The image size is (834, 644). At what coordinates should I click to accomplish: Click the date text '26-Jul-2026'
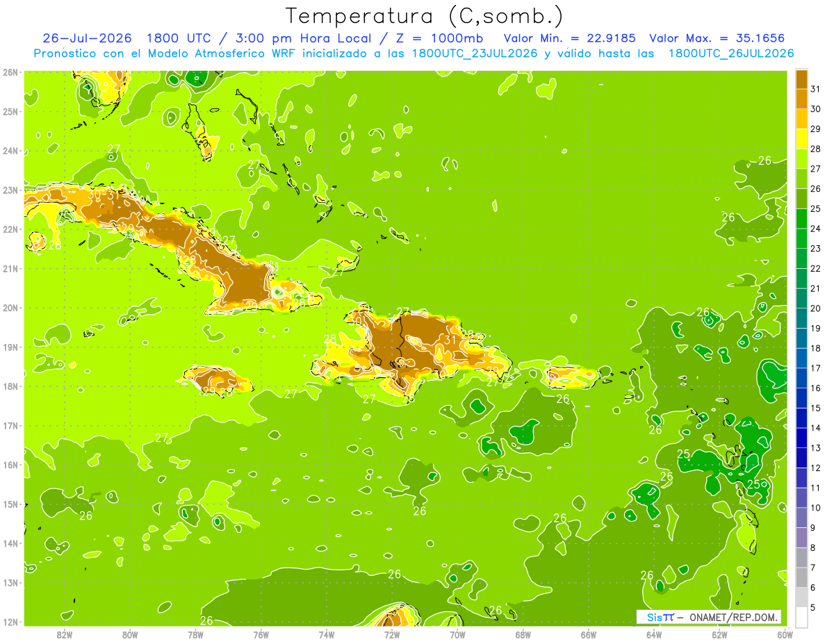pos(87,38)
